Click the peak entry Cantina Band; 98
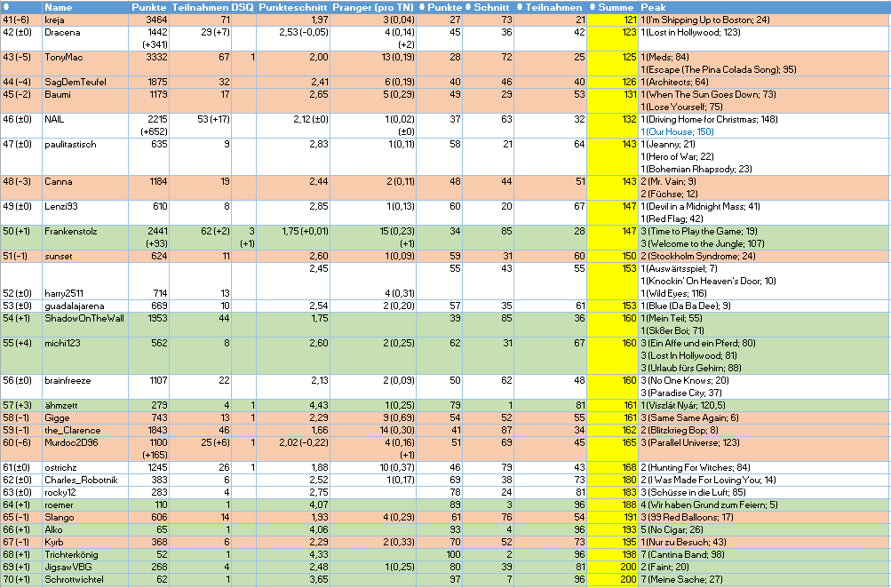Screen dimensions: 891x588 [684, 555]
